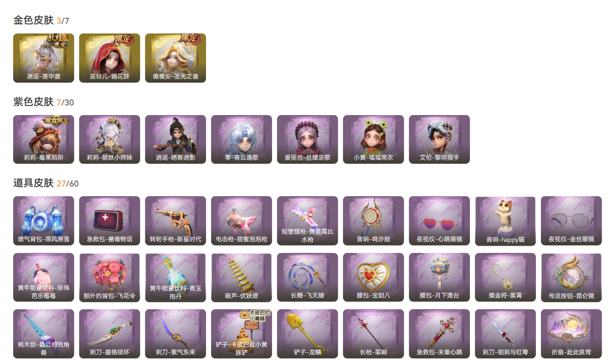
Task: Pick the 转轮手枪-新星时代 revolver icon
Action: click(x=175, y=221)
